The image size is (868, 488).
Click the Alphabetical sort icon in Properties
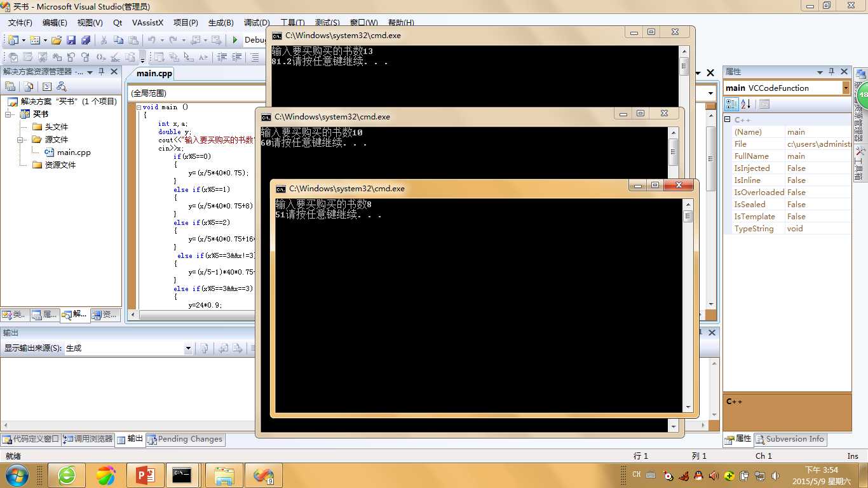coord(746,104)
